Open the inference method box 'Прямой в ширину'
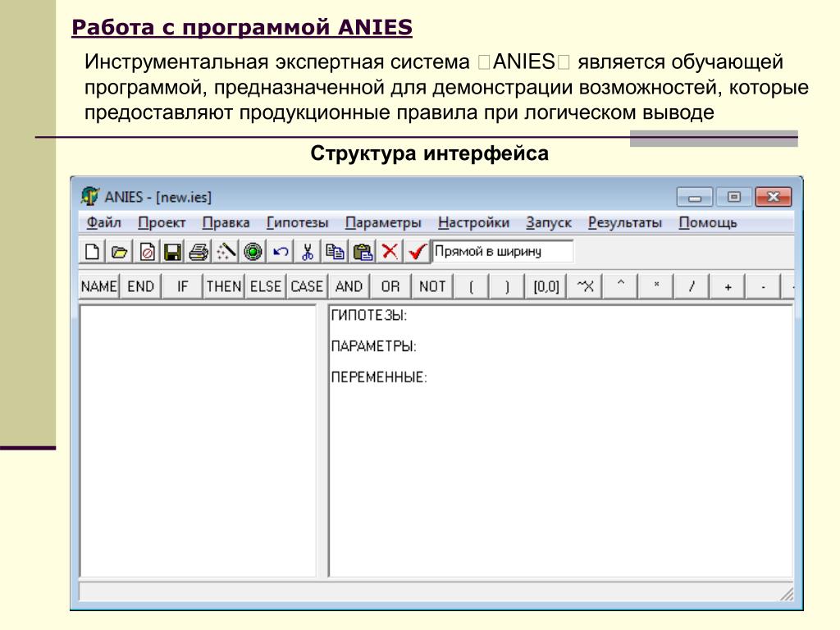Viewport: 840px width, 630px height. pyautogui.click(x=503, y=251)
